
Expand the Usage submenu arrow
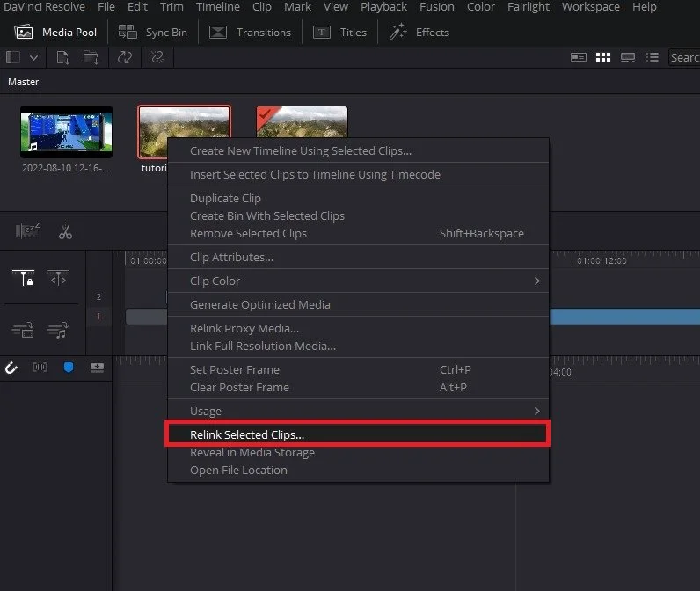click(x=537, y=411)
